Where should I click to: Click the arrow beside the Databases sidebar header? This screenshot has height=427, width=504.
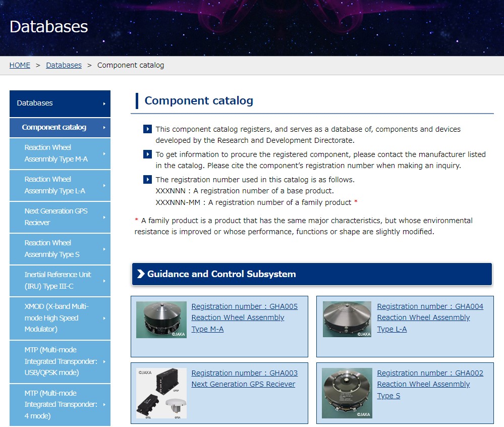(x=104, y=104)
